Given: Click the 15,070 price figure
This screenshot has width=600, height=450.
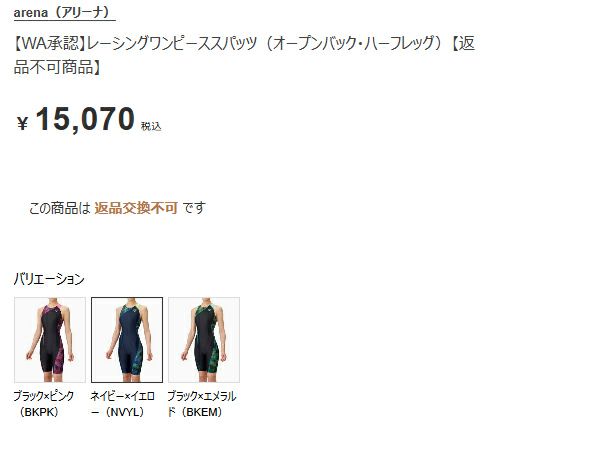Looking at the screenshot, I should click(85, 119).
